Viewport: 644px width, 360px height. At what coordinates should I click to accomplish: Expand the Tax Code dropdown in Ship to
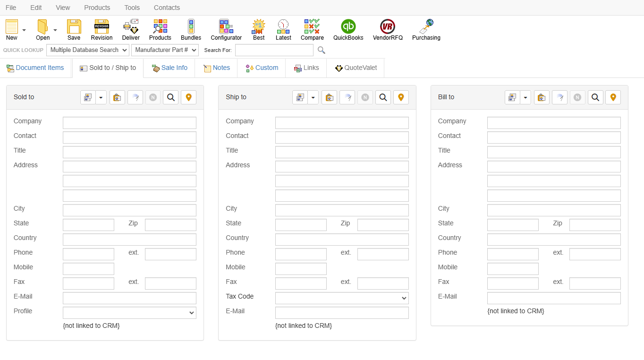point(342,298)
